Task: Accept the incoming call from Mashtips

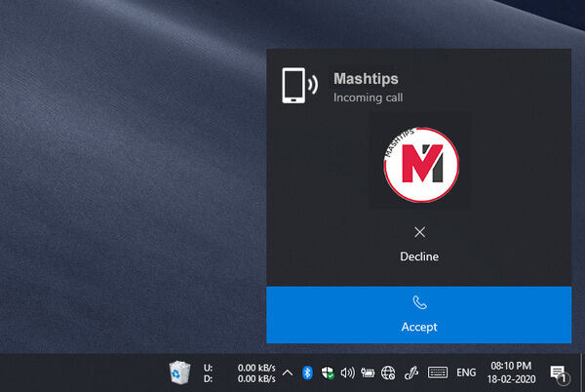Action: (x=418, y=315)
